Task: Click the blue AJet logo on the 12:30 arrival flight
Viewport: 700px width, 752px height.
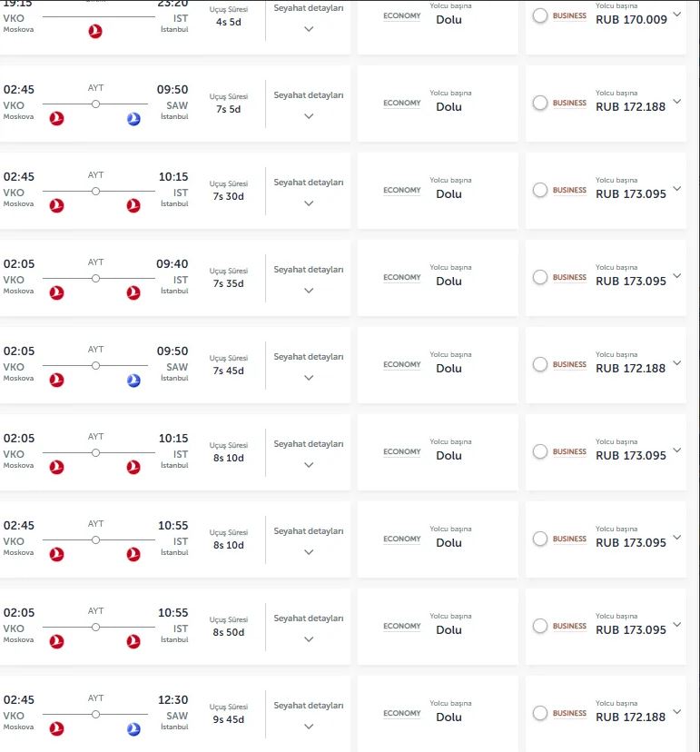Action: click(133, 729)
